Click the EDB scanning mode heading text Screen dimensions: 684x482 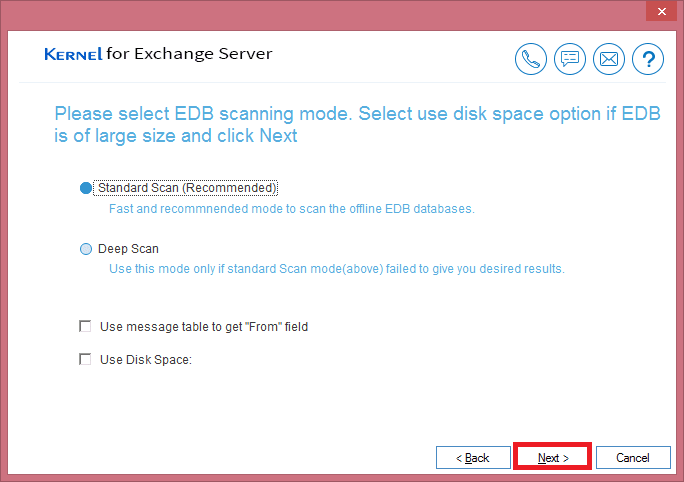[357, 125]
